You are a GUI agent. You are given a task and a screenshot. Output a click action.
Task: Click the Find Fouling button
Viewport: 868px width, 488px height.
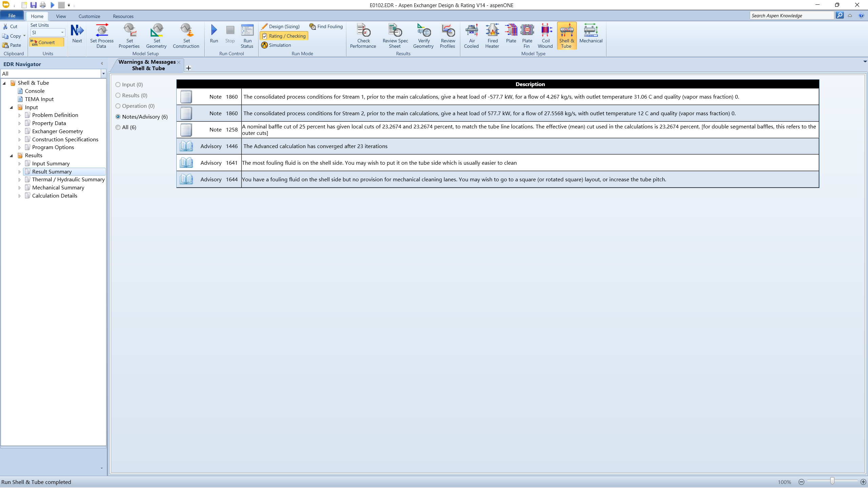(x=326, y=26)
